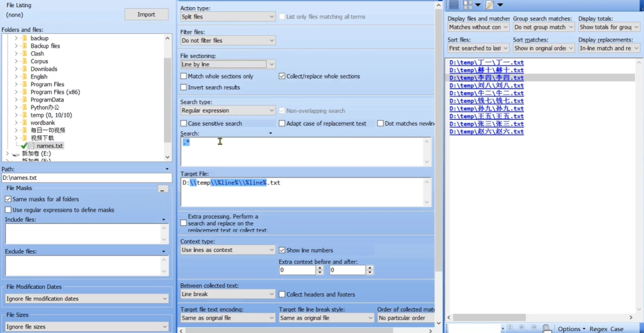Toggle Regex in the bottom results bar
The height and width of the screenshot is (333, 644).
pyautogui.click(x=598, y=329)
